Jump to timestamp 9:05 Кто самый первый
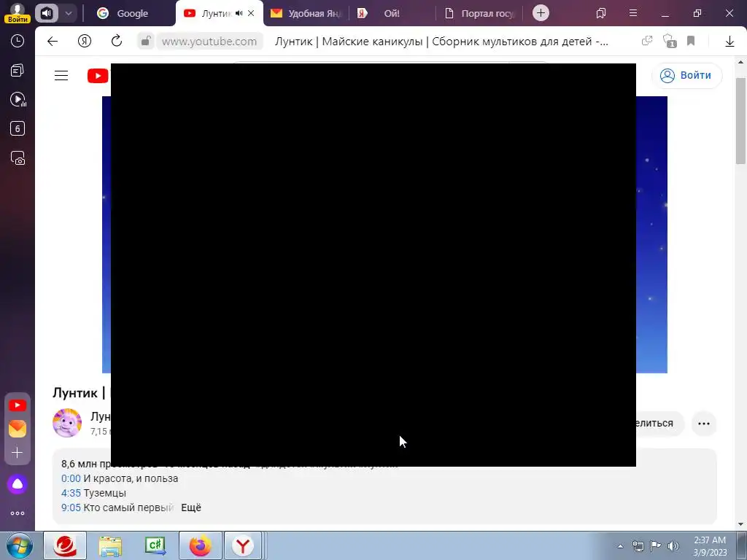The width and height of the screenshot is (747, 560). [x=71, y=507]
